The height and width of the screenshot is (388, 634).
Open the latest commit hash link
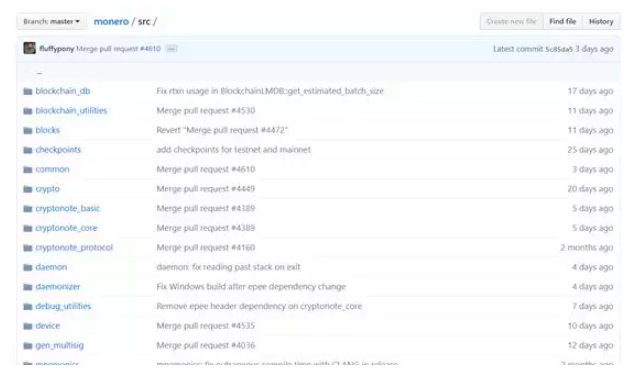[x=559, y=49]
